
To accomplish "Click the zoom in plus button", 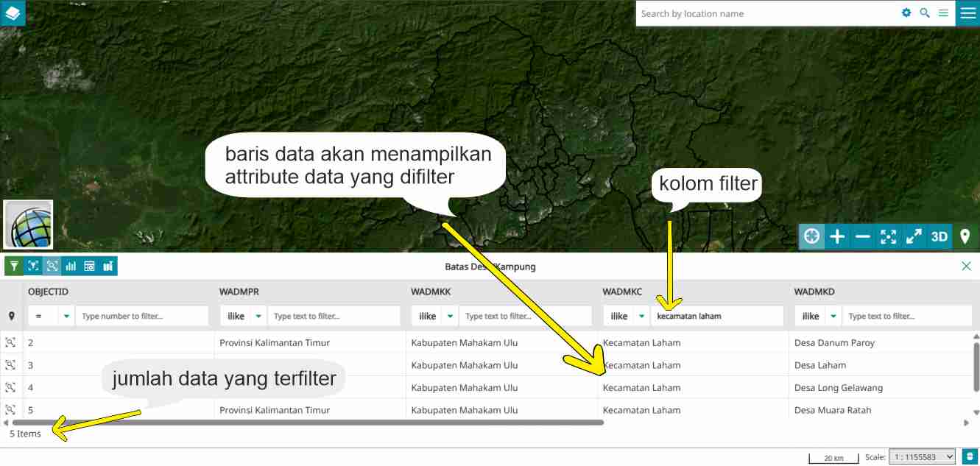I will [x=837, y=236].
